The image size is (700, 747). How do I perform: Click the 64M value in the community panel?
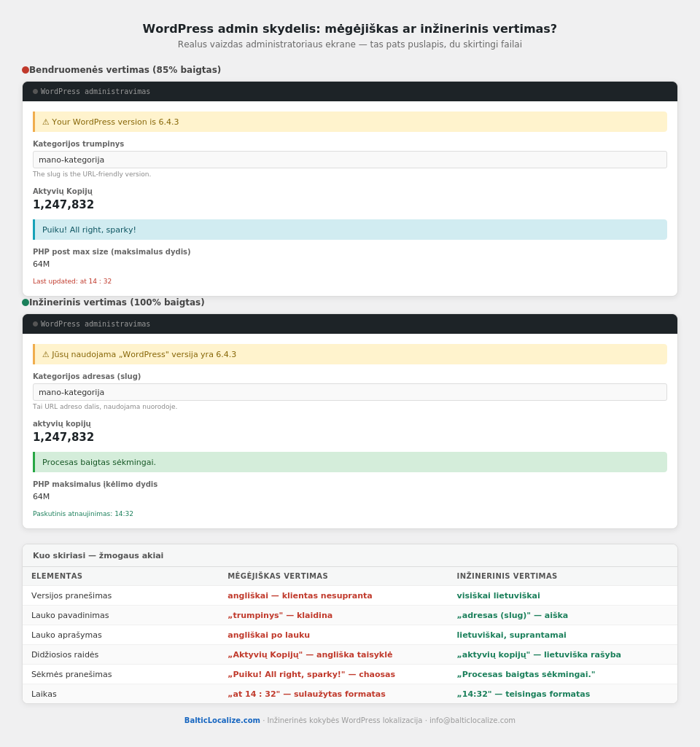tap(41, 264)
